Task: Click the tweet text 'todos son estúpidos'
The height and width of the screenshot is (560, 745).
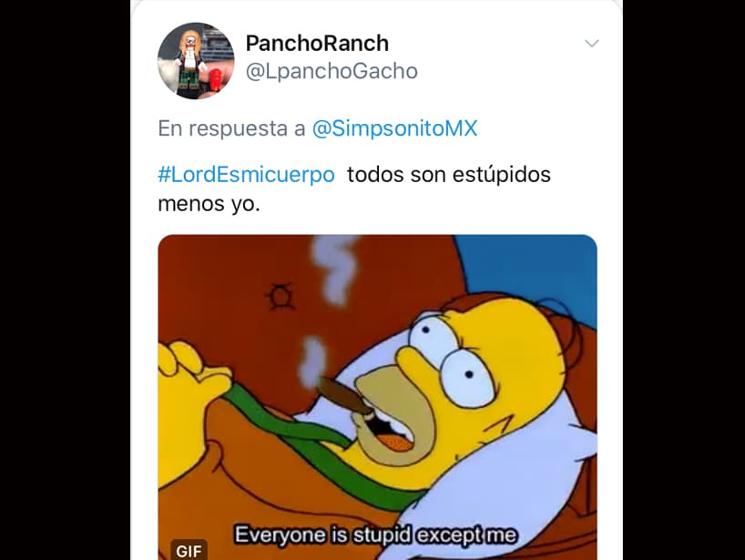Action: pyautogui.click(x=448, y=174)
